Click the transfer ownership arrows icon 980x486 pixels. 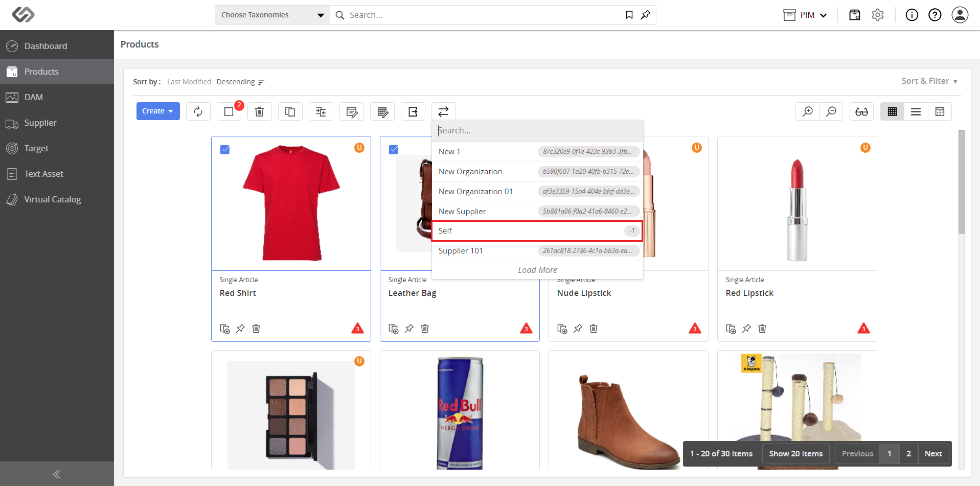[444, 111]
